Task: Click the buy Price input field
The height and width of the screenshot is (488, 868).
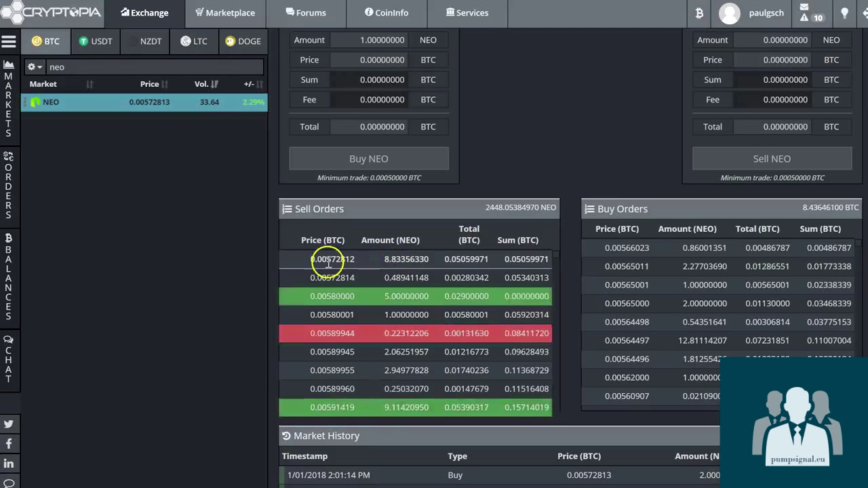Action: (370, 60)
